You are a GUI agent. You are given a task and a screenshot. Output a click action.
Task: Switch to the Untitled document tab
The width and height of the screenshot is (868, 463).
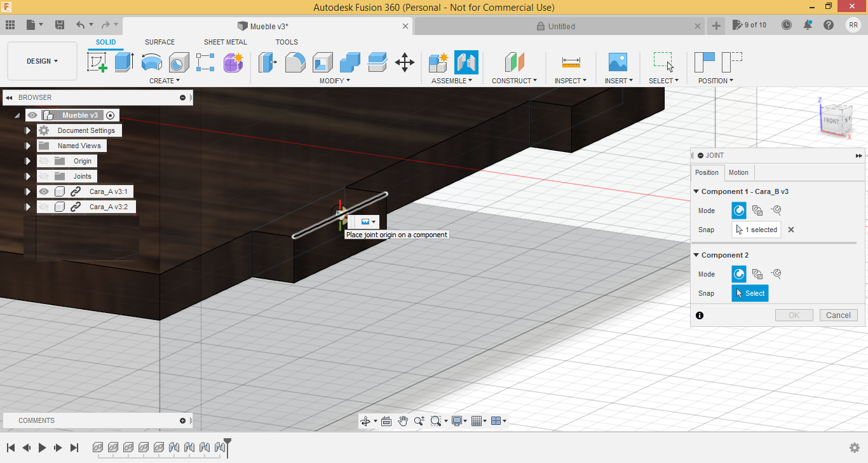coord(562,27)
